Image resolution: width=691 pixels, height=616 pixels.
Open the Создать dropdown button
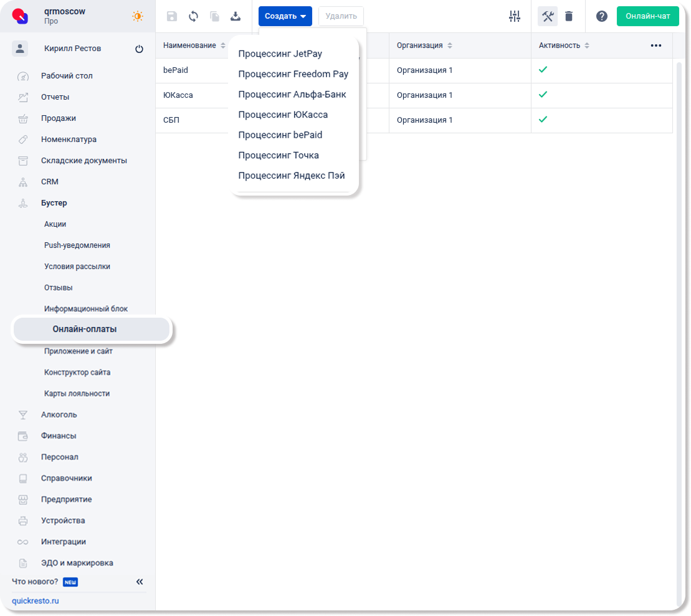pos(285,16)
